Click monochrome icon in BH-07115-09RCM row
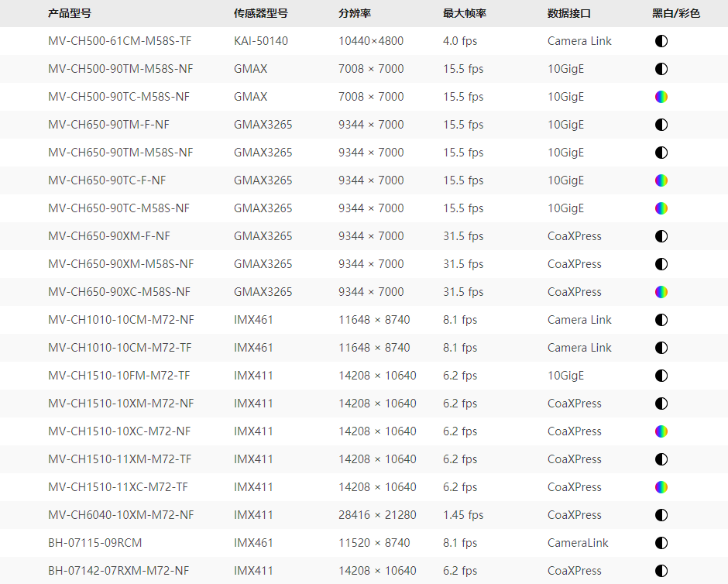The image size is (728, 584). pos(661,543)
